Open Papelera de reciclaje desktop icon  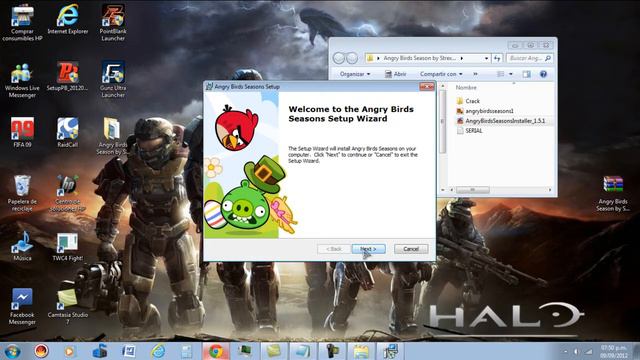point(22,193)
